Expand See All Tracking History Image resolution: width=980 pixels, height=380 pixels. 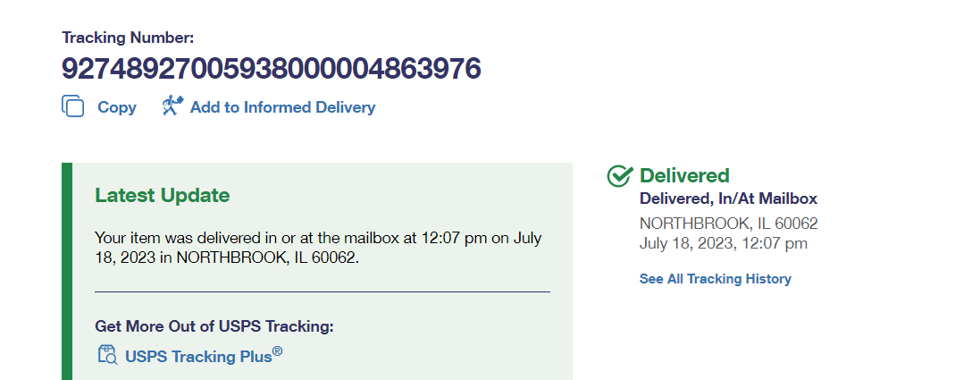coord(715,279)
